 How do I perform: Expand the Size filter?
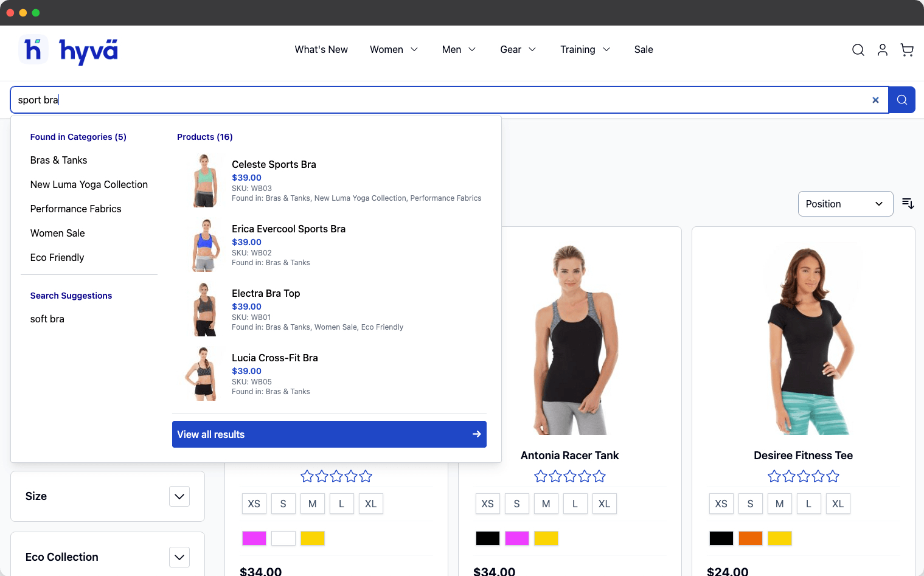click(x=179, y=496)
